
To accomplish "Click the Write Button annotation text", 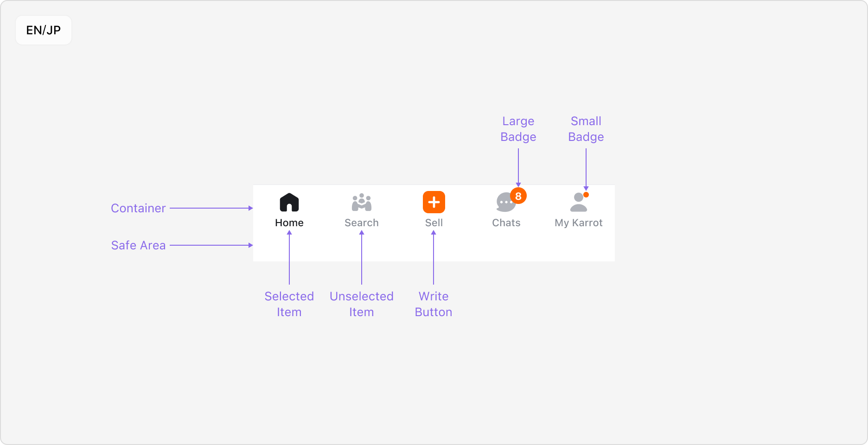I will pyautogui.click(x=433, y=304).
